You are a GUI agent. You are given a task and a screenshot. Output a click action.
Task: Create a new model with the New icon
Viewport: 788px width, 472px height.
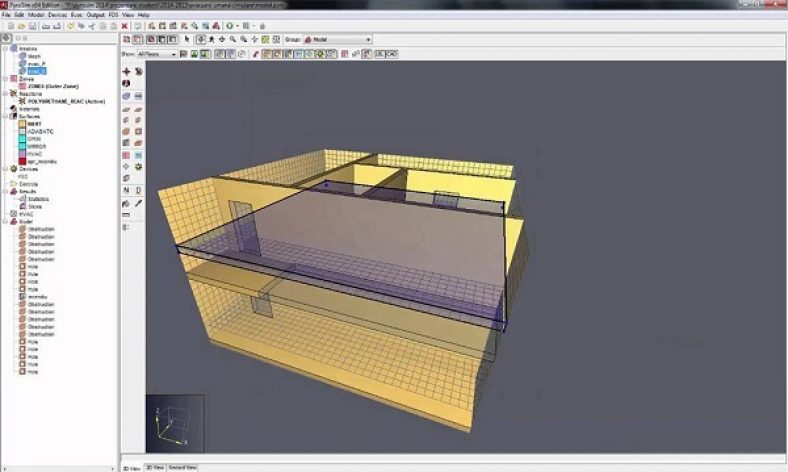click(x=11, y=26)
